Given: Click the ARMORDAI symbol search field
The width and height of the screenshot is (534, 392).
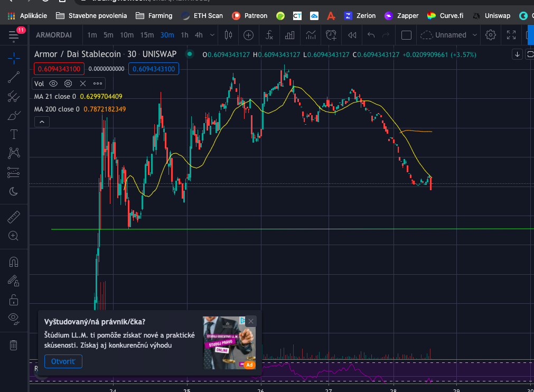Looking at the screenshot, I should click(x=53, y=35).
